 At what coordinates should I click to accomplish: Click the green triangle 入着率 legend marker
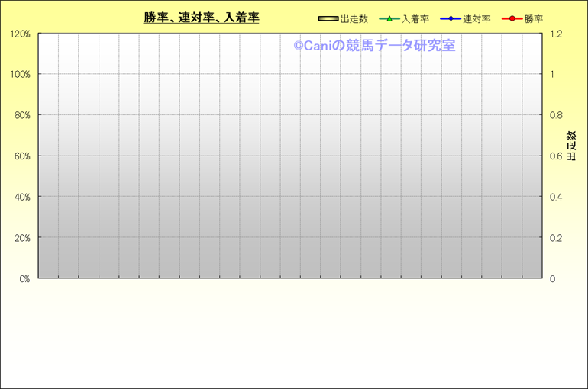pos(389,19)
